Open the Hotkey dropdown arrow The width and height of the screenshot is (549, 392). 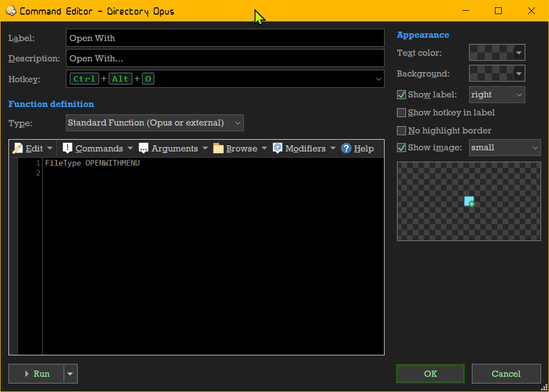(x=378, y=79)
